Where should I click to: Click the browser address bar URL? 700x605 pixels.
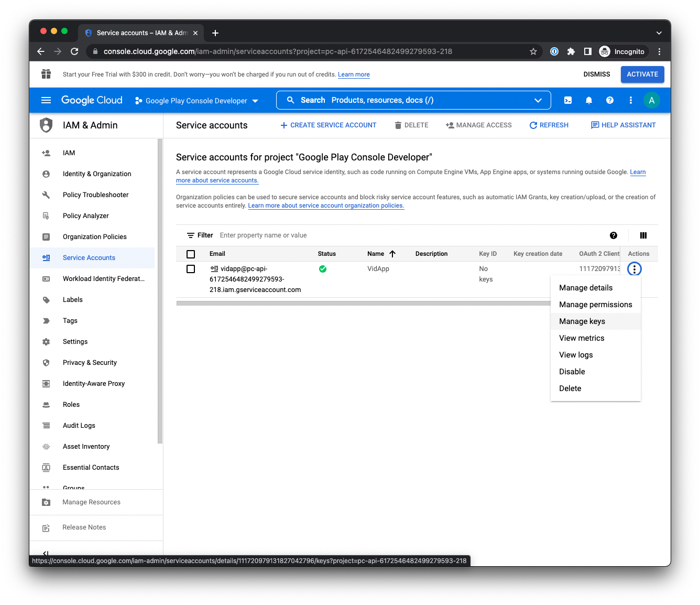(x=278, y=51)
